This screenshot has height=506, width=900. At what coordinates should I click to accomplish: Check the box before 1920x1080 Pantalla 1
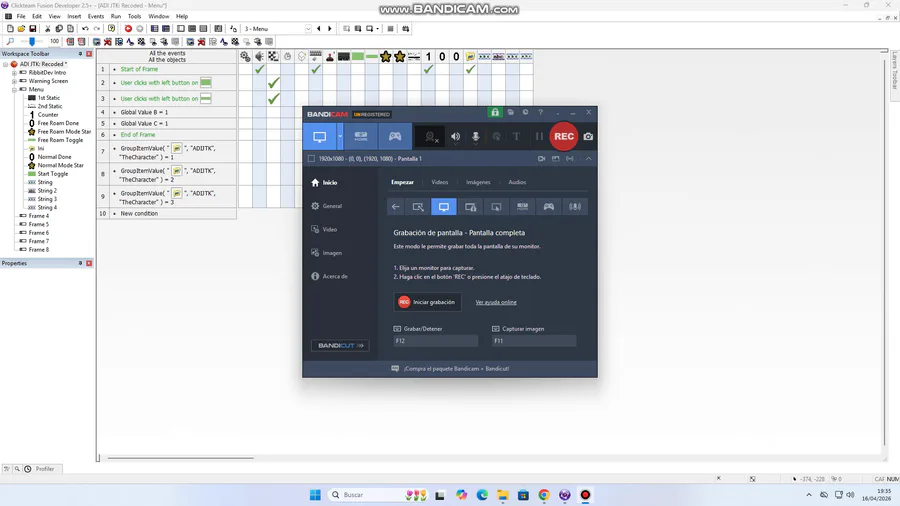click(312, 158)
